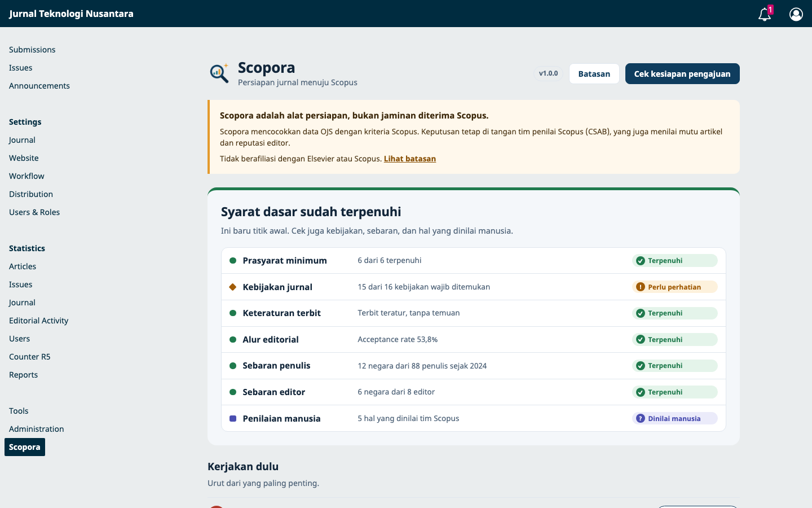Click the orange diamond icon beside Kebijakan jurnal
This screenshot has width=812, height=508.
[233, 287]
